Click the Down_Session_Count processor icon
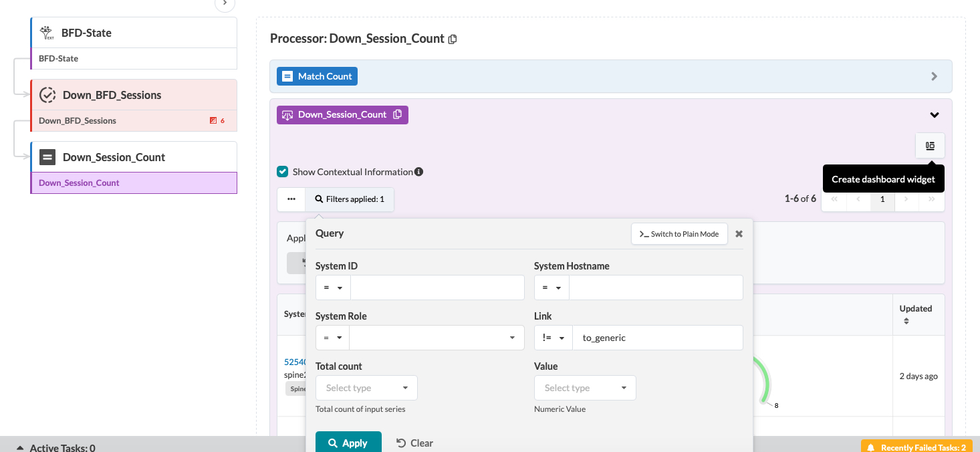Screen dimensions: 980x452 (x=47, y=157)
